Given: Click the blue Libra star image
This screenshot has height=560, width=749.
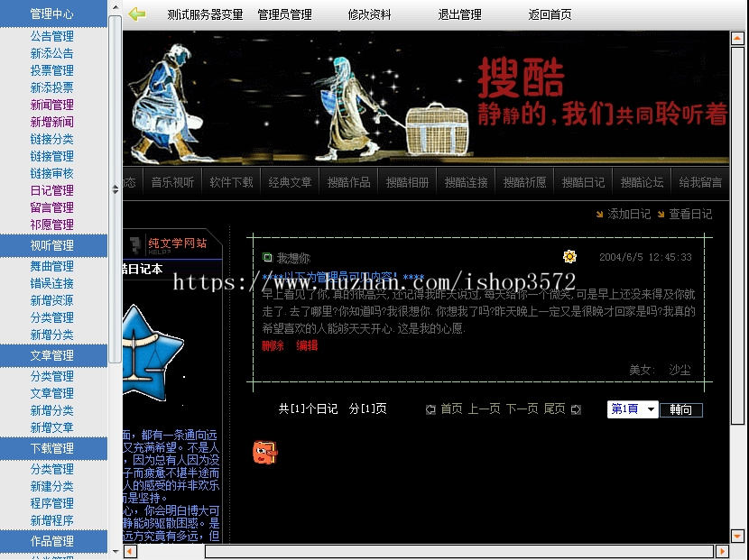Looking at the screenshot, I should pos(152,353).
